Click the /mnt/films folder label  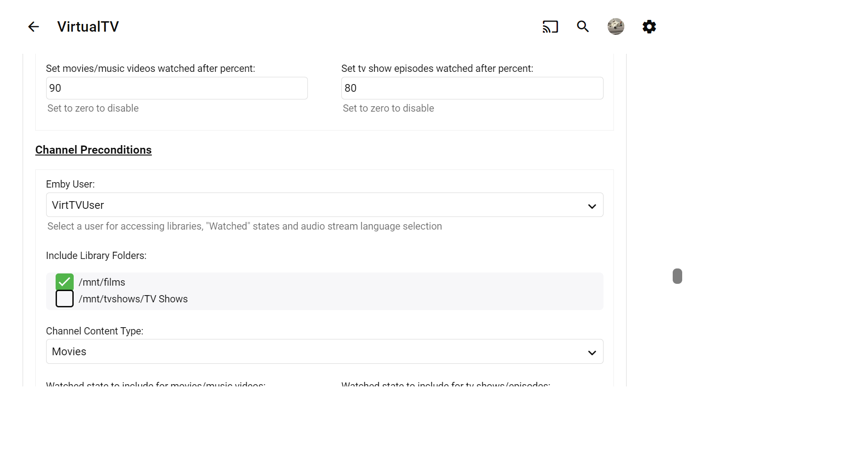pos(102,282)
